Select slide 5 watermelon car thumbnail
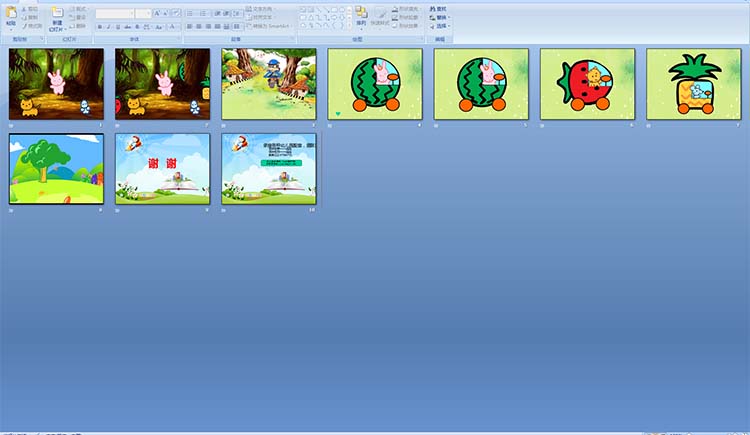 click(x=481, y=84)
